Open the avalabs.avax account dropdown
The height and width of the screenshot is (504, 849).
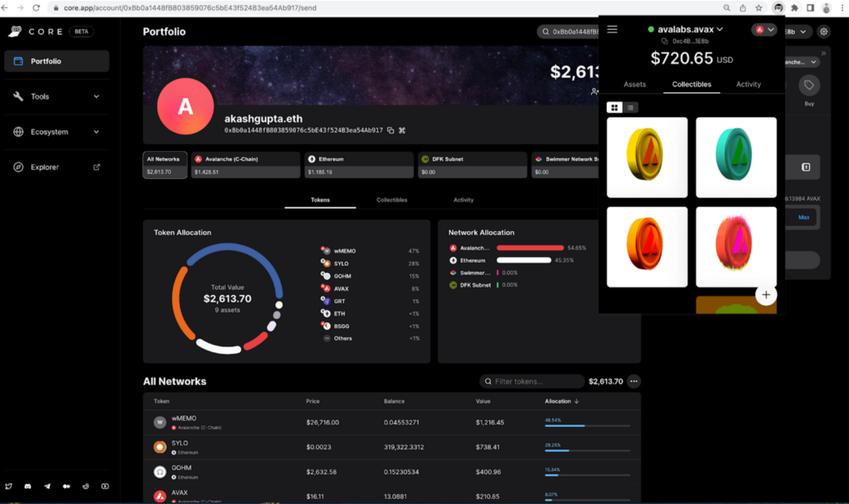click(690, 29)
